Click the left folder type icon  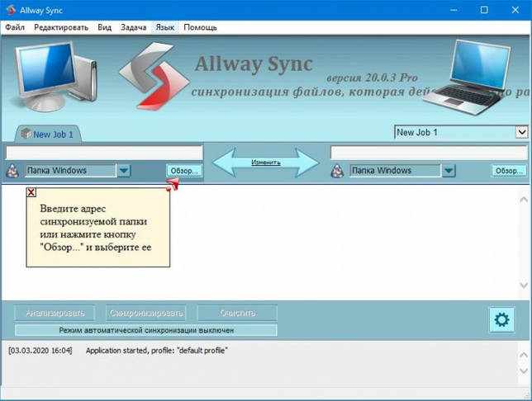coord(12,171)
